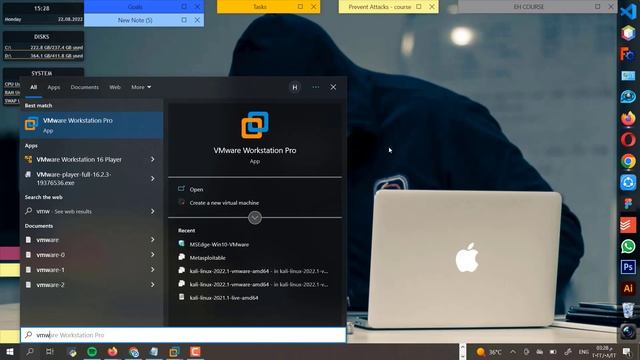Open Todoist from the side dock
Screen dimensions: 640x360
628,225
